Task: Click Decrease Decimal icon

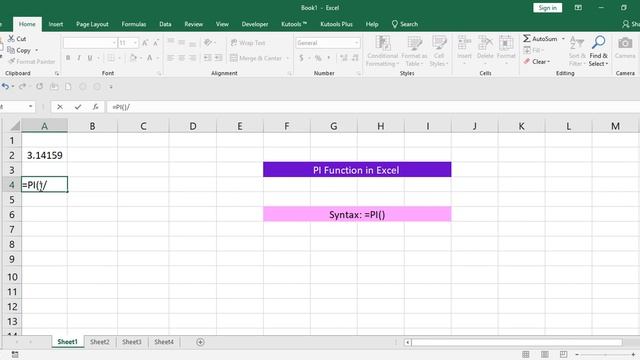Action: pos(355,58)
